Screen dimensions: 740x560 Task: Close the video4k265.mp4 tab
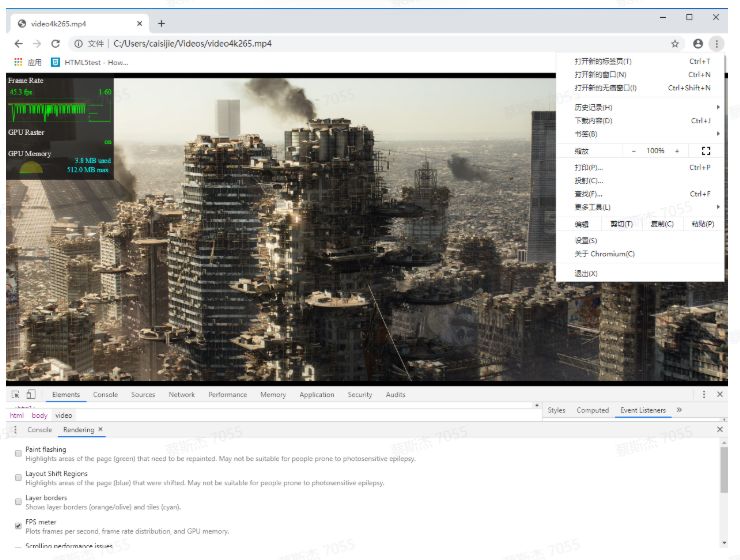(139, 24)
